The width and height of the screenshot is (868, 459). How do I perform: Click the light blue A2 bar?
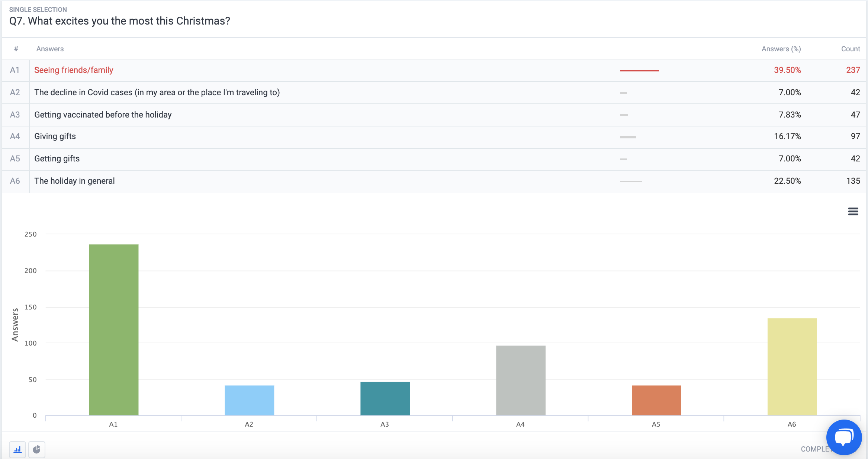pos(249,400)
